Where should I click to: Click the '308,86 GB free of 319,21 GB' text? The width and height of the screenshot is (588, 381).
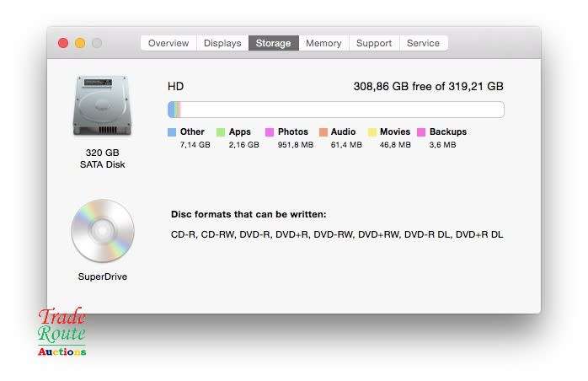pos(429,87)
